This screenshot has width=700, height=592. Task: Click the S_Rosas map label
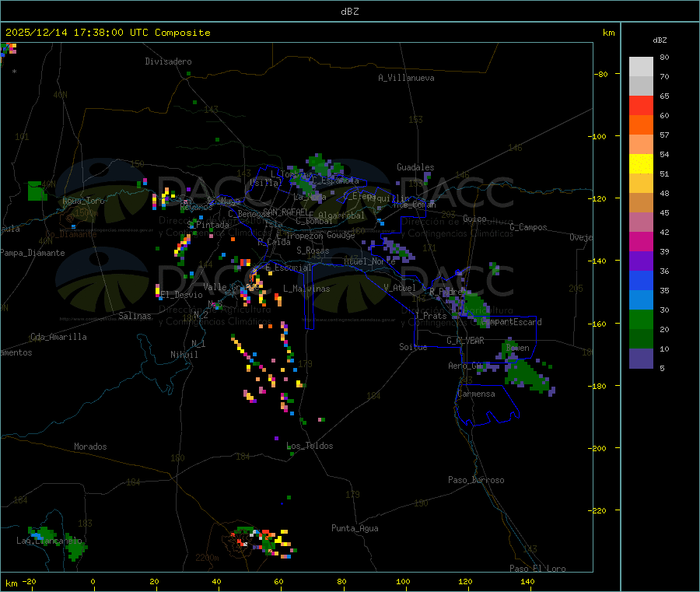(x=313, y=250)
